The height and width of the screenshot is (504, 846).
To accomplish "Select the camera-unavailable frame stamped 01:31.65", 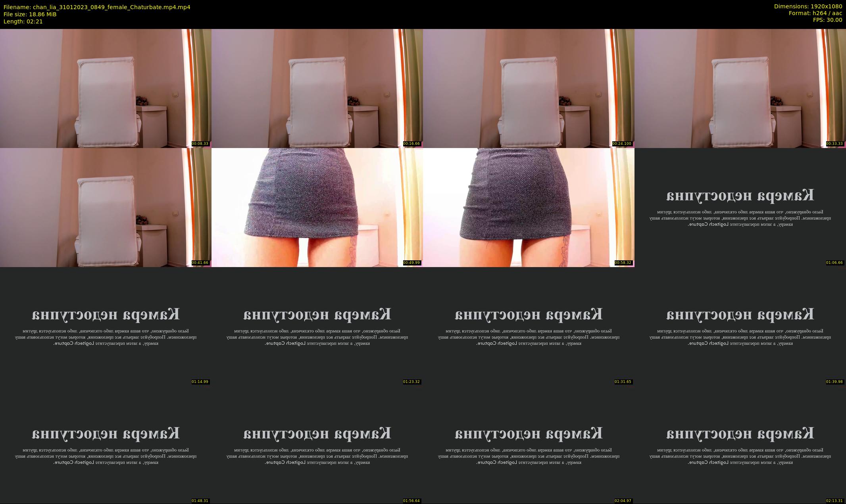I will 529,326.
